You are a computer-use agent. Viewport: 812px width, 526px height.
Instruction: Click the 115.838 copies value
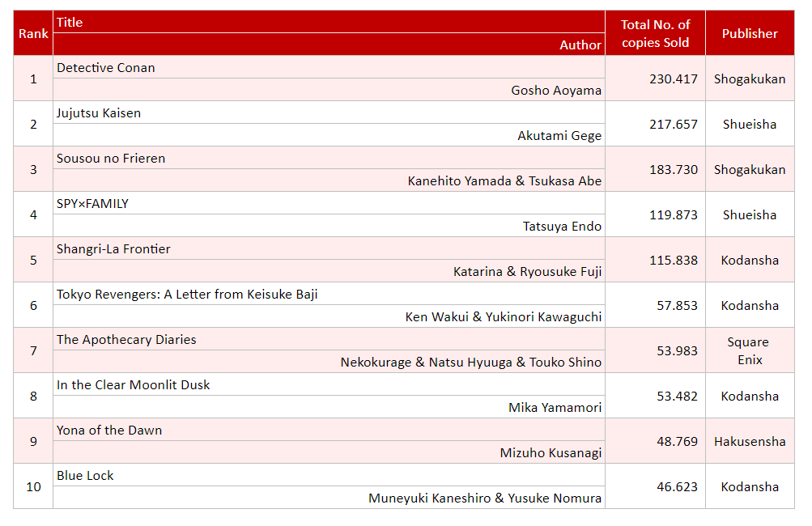tap(674, 260)
